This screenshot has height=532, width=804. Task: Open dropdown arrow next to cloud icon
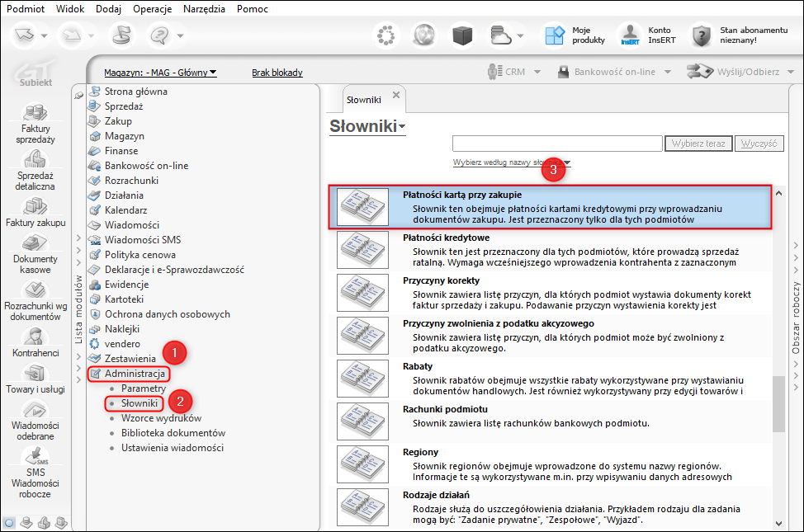[520, 35]
